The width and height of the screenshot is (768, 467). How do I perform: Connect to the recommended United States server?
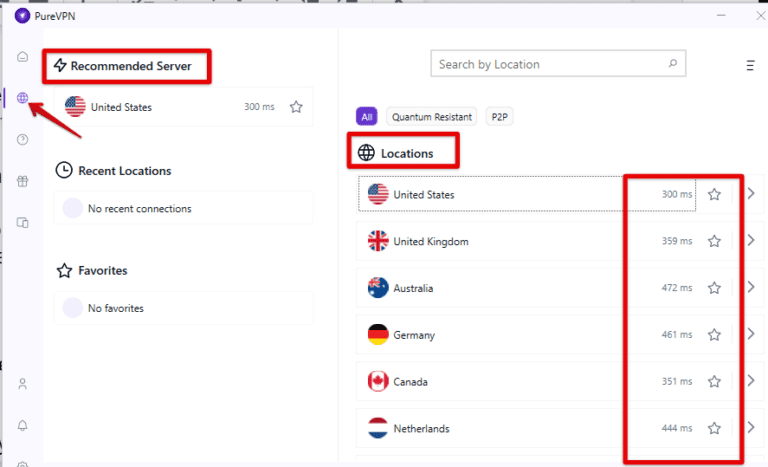(x=150, y=107)
